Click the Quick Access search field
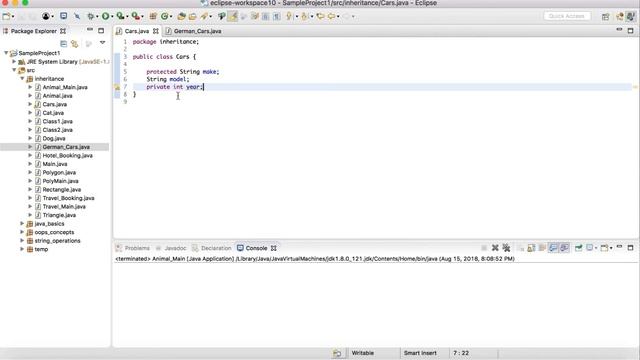Viewport: 640px width, 360px height. pyautogui.click(x=567, y=16)
